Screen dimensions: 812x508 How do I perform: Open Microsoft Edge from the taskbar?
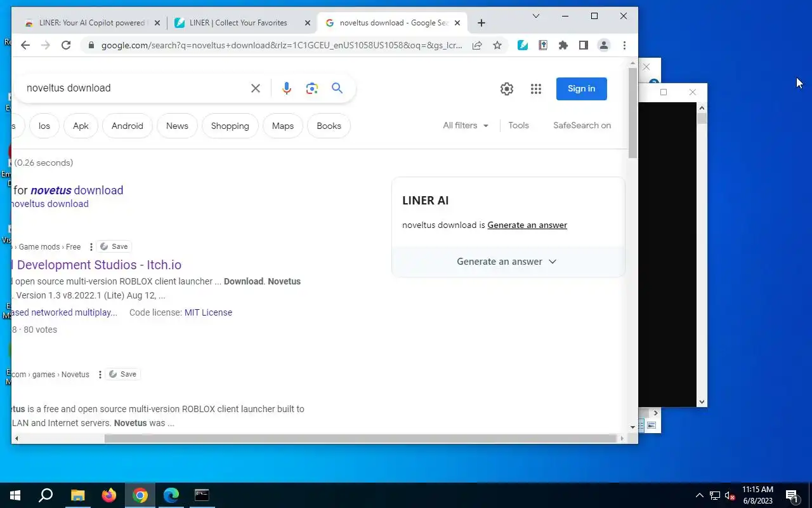point(171,495)
